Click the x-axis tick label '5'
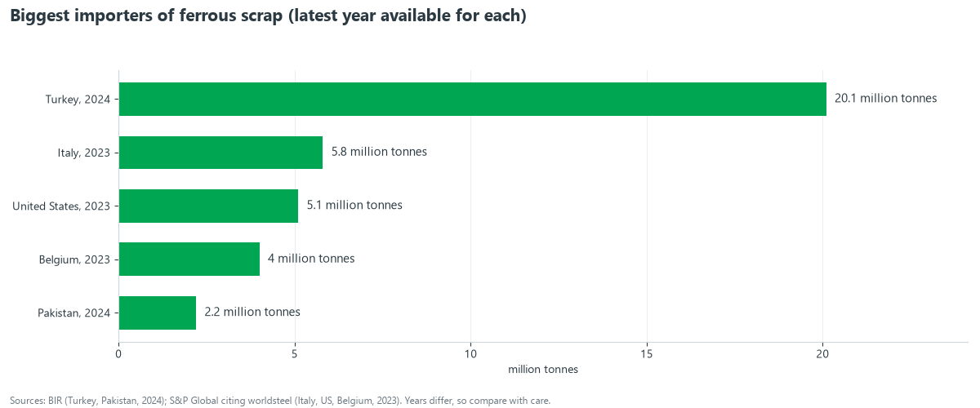This screenshot has height=408, width=980. 295,353
